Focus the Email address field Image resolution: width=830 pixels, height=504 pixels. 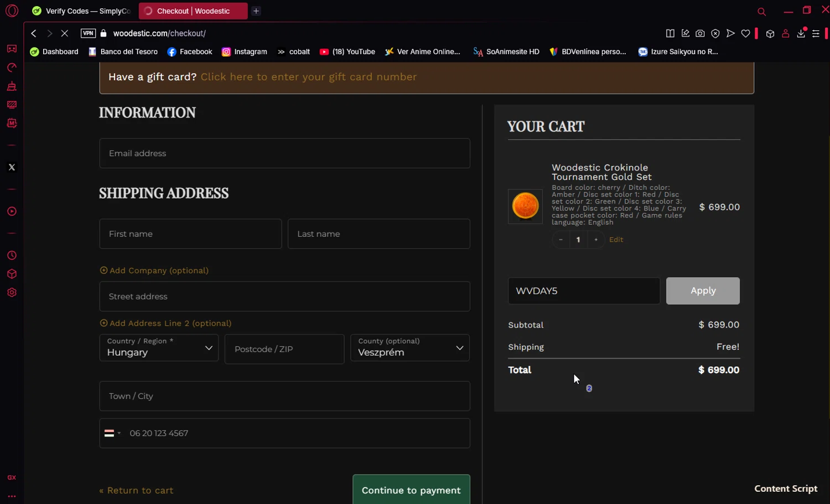click(x=284, y=153)
